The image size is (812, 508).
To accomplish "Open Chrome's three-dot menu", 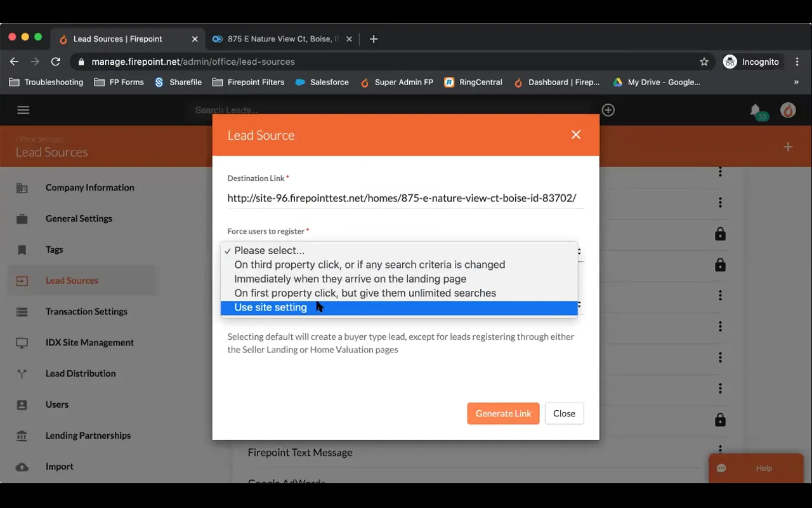I will (797, 62).
